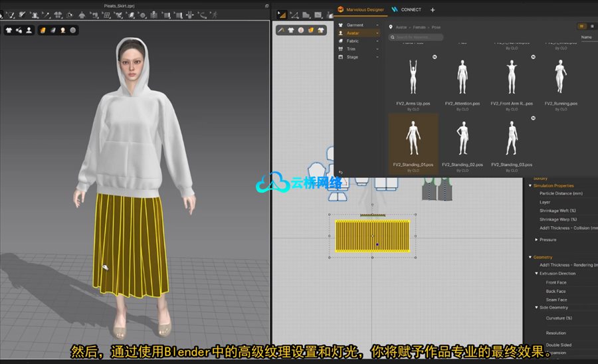This screenshot has height=364, width=598.
Task: Switch library to list view
Action: tap(592, 26)
